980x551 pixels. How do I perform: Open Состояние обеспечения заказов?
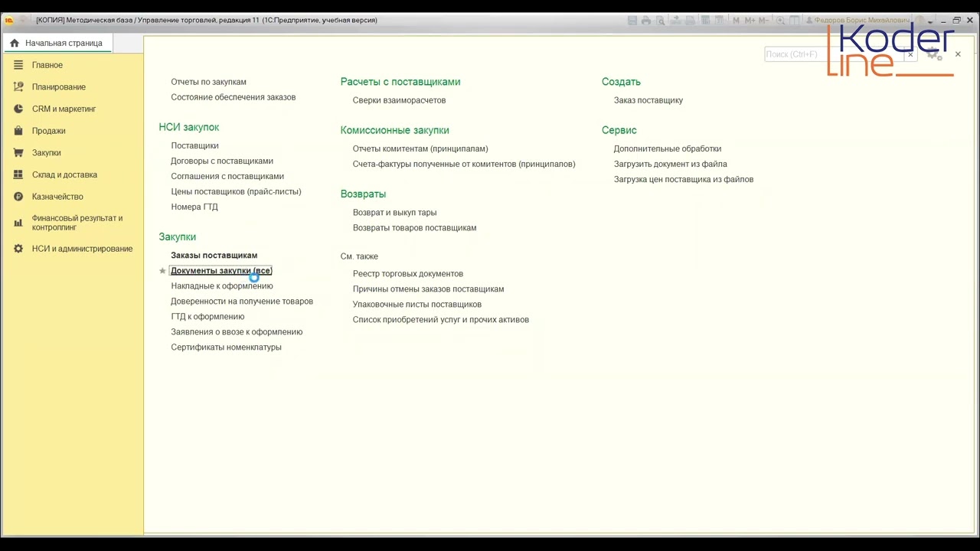pyautogui.click(x=233, y=97)
